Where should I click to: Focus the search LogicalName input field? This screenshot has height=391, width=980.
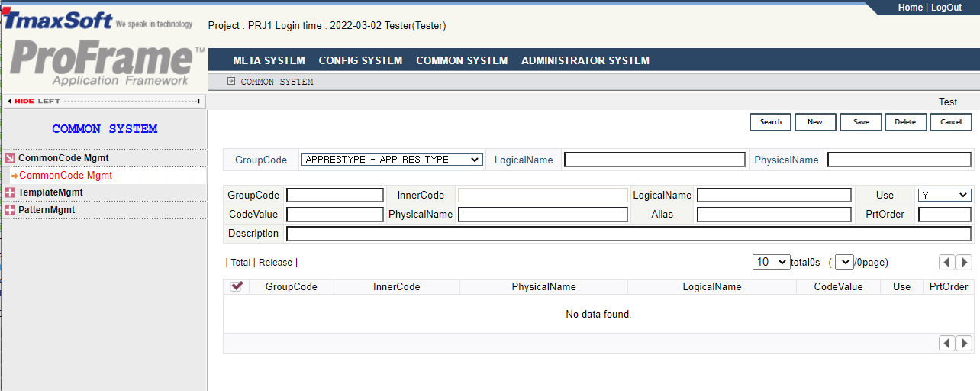click(x=655, y=160)
